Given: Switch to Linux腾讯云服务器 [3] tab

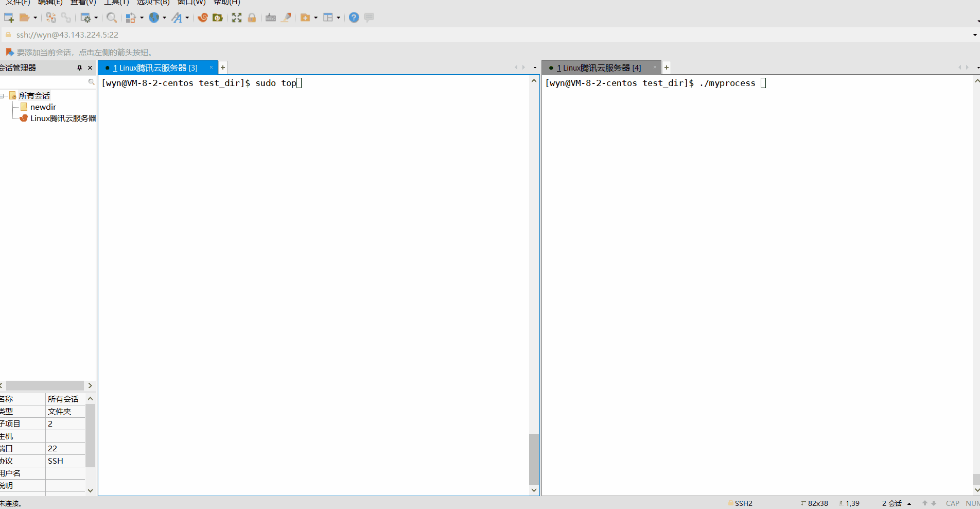Looking at the screenshot, I should tap(155, 68).
